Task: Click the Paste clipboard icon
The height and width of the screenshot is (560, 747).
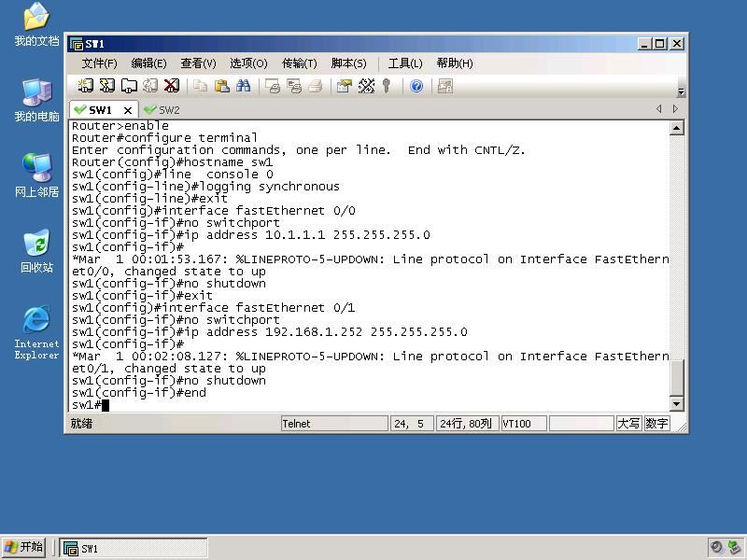Action: pyautogui.click(x=222, y=86)
